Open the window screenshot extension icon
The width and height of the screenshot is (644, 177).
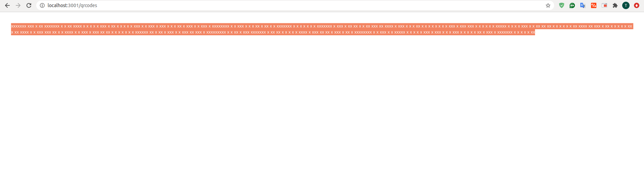coord(605,5)
